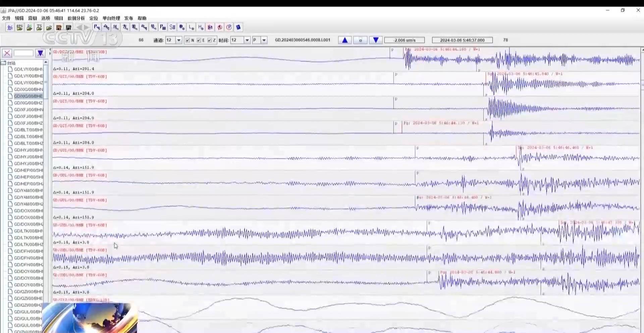This screenshot has height=333, width=644.
Task: Open the 数据分析 menu
Action: 76,18
